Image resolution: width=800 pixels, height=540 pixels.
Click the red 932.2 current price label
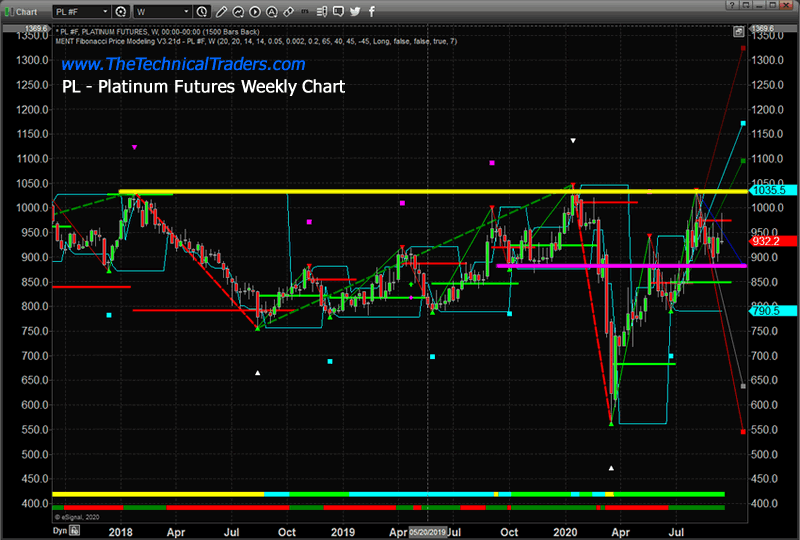point(772,241)
